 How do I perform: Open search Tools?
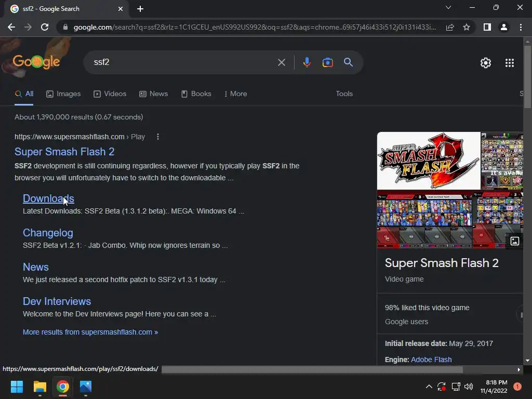tap(344, 94)
